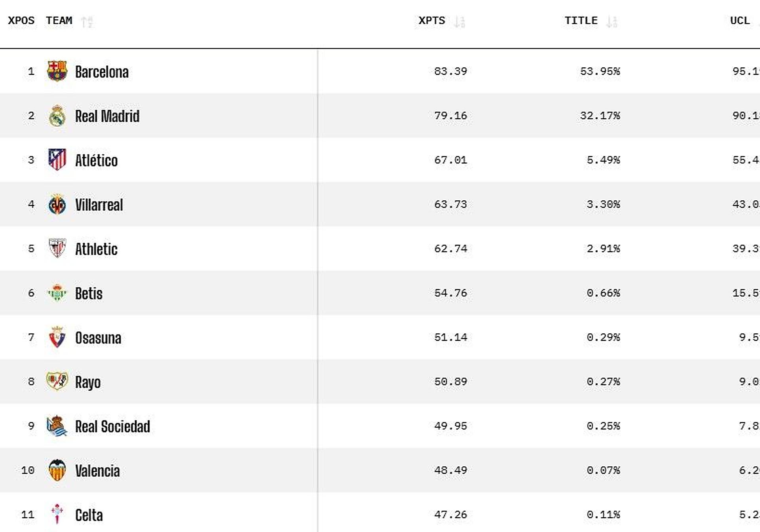This screenshot has width=760, height=532.
Task: Click Villarreal's 63.73 expected points cell
Action: tap(450, 204)
